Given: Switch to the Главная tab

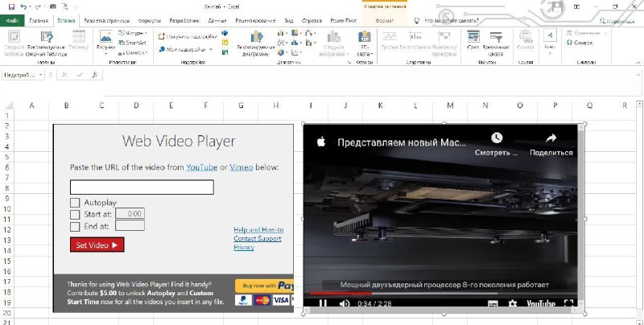Looking at the screenshot, I should [x=39, y=21].
